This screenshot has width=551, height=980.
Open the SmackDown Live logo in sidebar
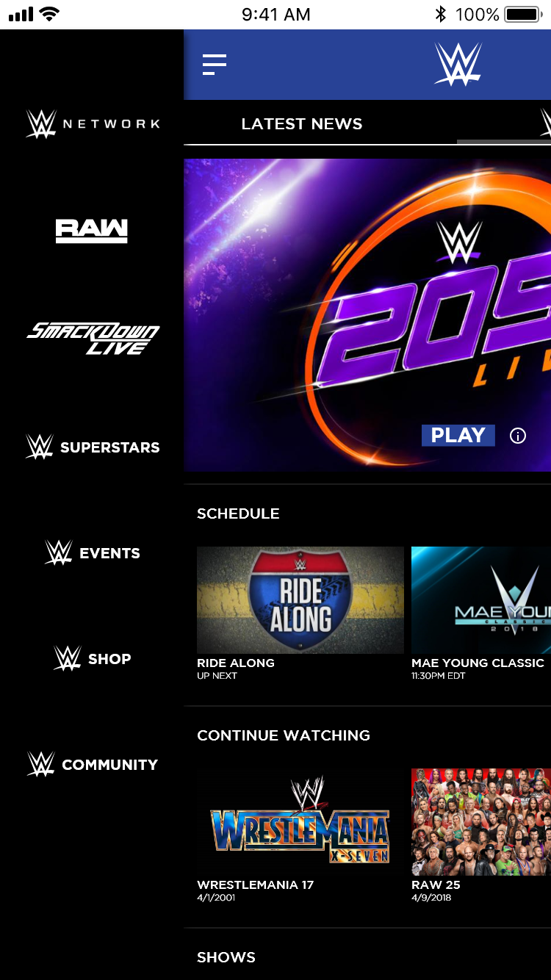click(x=93, y=339)
